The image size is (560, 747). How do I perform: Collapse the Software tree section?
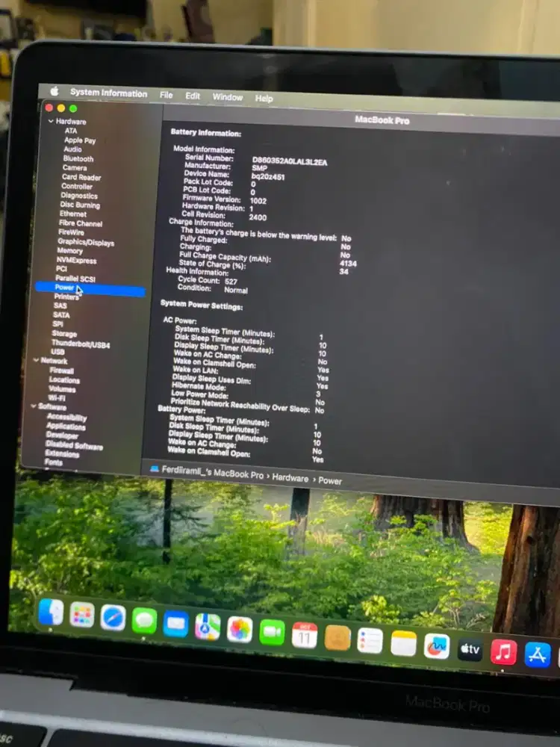pos(32,406)
